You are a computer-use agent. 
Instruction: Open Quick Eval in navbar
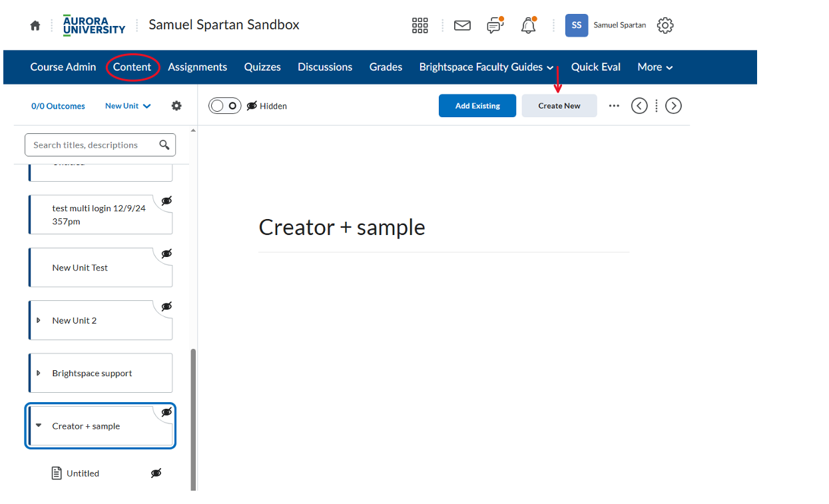point(596,67)
